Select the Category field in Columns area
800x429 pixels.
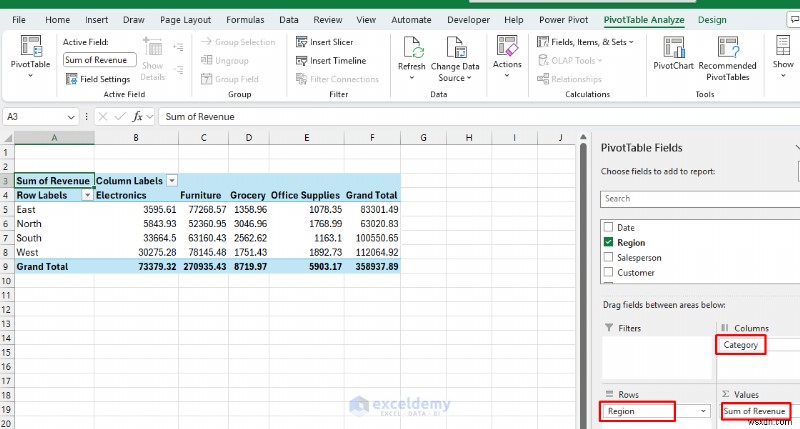[x=740, y=345]
